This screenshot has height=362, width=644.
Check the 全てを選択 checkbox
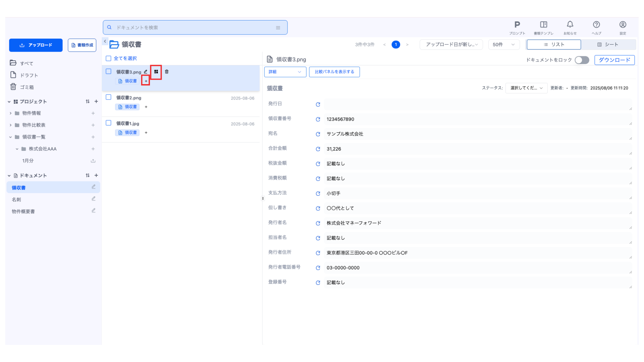(x=108, y=58)
